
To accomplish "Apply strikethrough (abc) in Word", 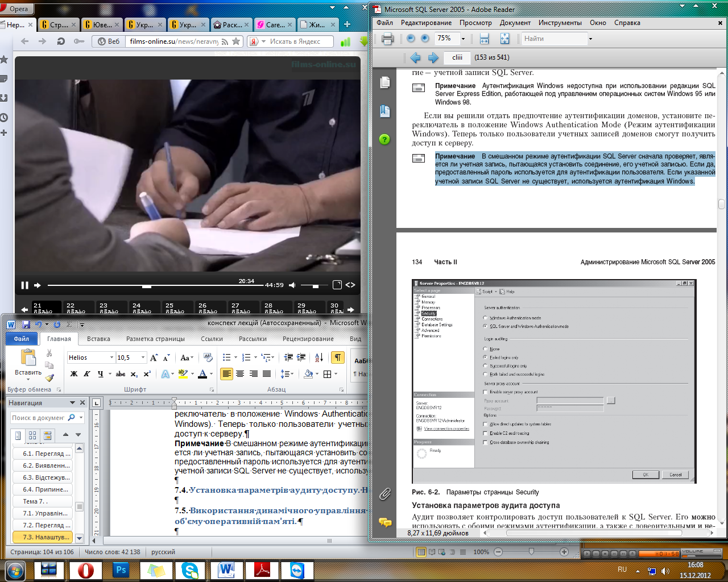I will coord(121,374).
